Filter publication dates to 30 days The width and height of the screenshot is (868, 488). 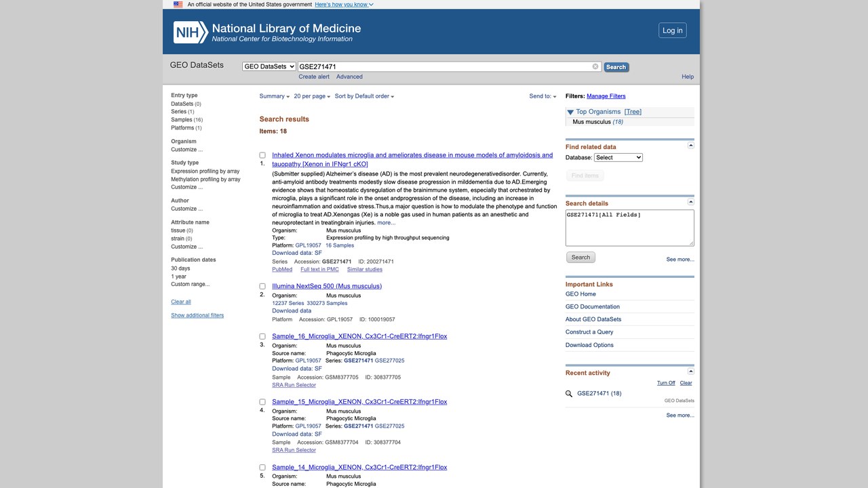point(180,268)
